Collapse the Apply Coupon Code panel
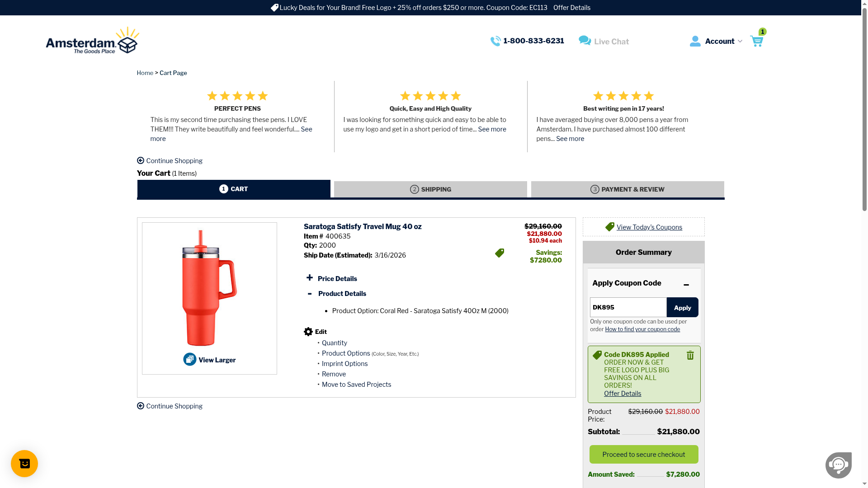 click(686, 285)
